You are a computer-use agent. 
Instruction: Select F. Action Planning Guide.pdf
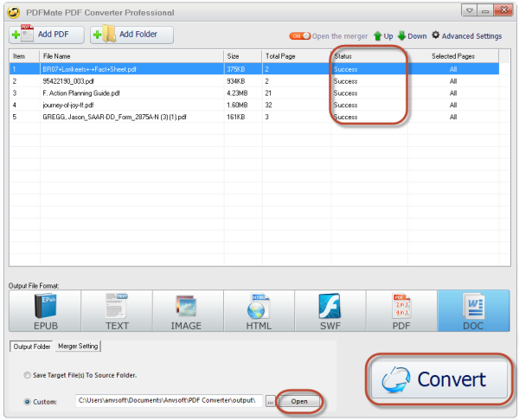tap(254, 93)
